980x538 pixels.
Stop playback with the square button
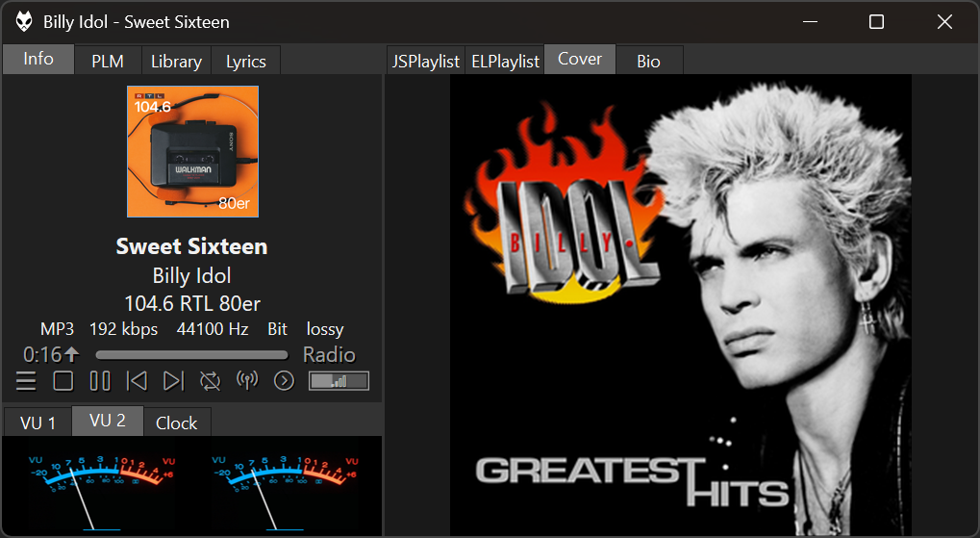point(63,381)
